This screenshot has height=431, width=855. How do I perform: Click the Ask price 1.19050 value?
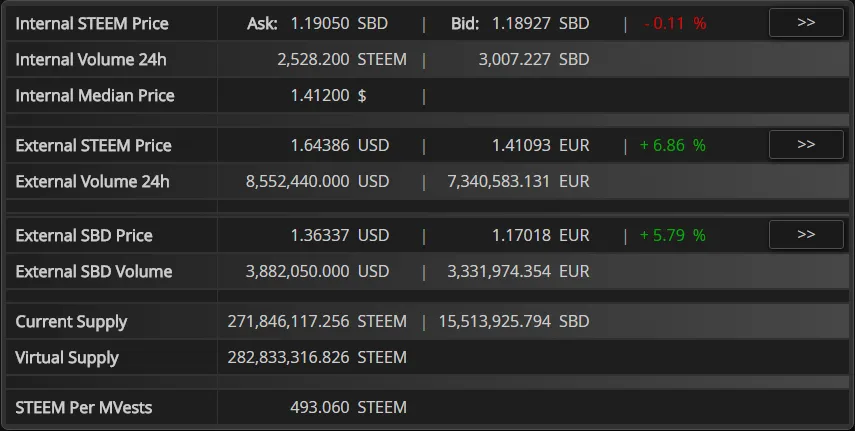[x=320, y=23]
